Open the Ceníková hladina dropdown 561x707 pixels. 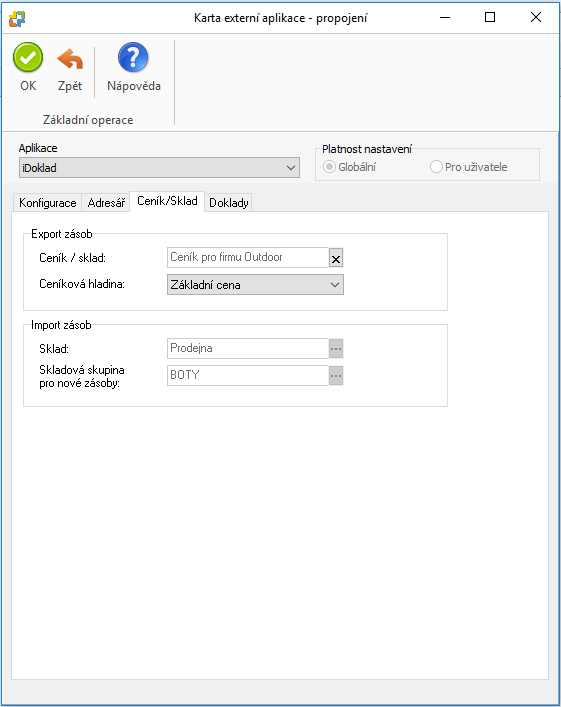[x=255, y=285]
